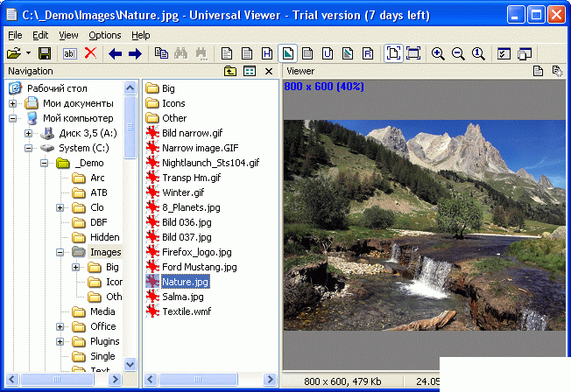571x392 pixels.
Task: Select the Image/Multimedia view mode icon
Action: [x=287, y=54]
